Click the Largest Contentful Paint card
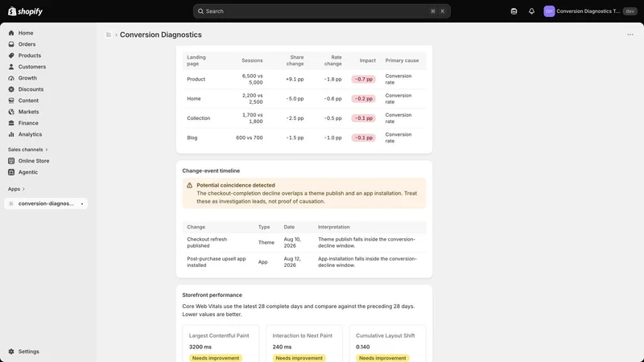Image resolution: width=644 pixels, height=362 pixels. [221, 344]
